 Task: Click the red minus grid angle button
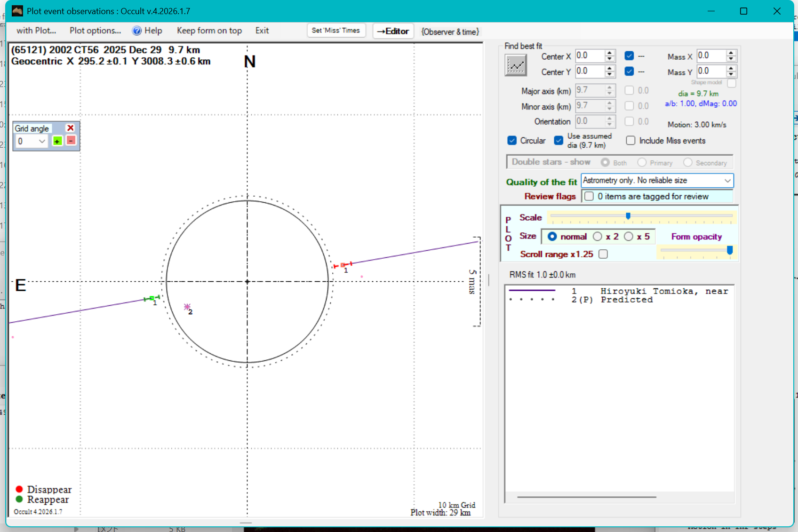click(x=71, y=141)
